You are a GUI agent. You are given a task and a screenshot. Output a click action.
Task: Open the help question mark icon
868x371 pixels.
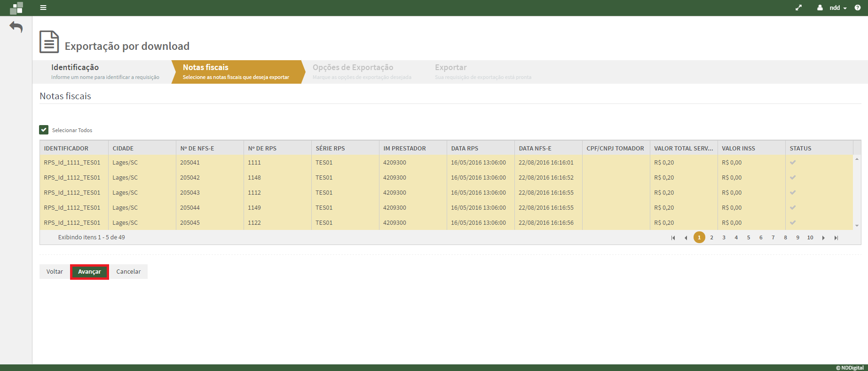coord(858,8)
